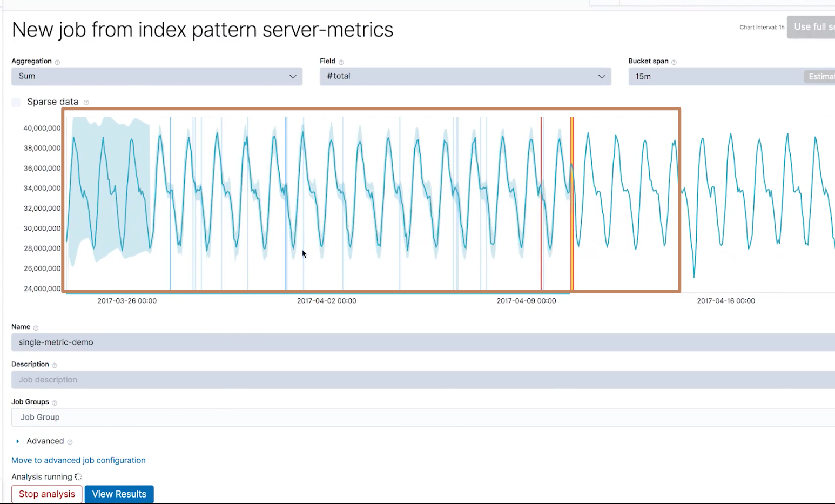
Task: Click the Name field containing single-metric-demo
Action: click(423, 342)
